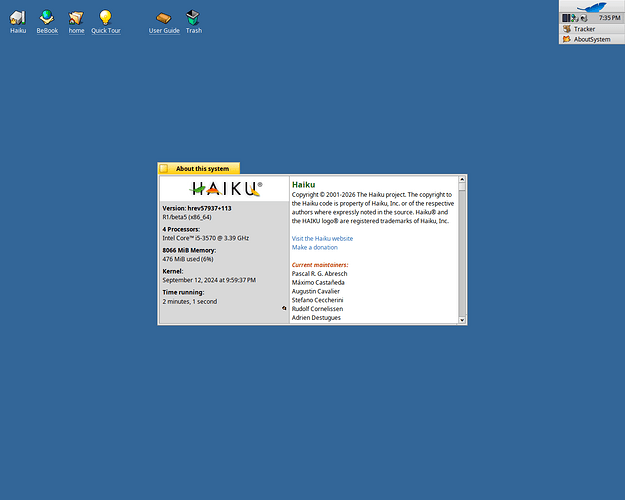Click the R1/beta5 (x86_64) text

tap(187, 217)
